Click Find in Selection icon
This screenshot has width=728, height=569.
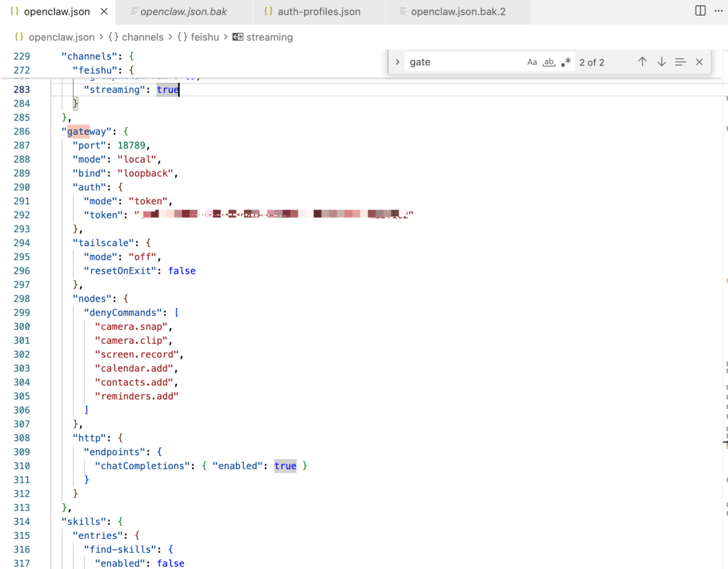[680, 62]
